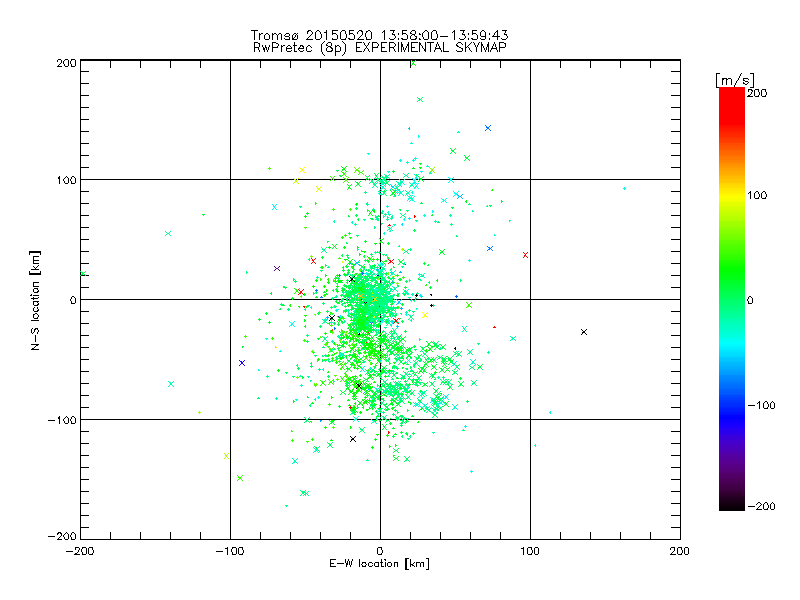Screen dimensions: 800x600
Task: Click the red X marker left of the 100 km vertical gridline
Action: [x=526, y=255]
